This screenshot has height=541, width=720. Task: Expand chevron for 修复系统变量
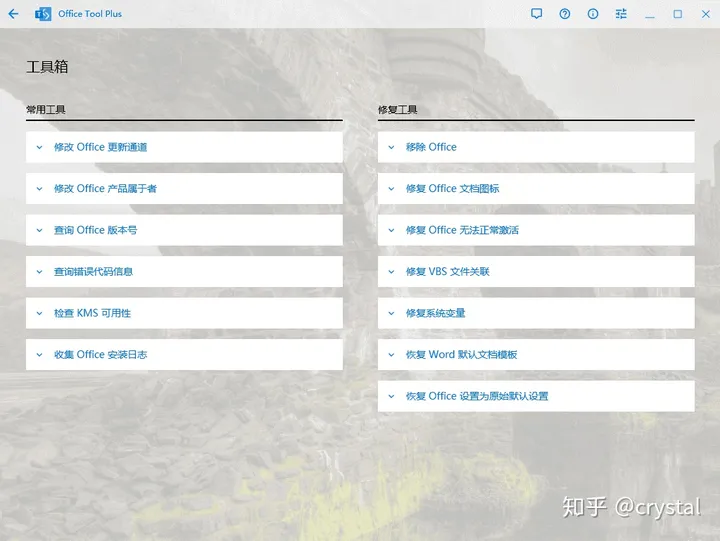click(x=391, y=313)
